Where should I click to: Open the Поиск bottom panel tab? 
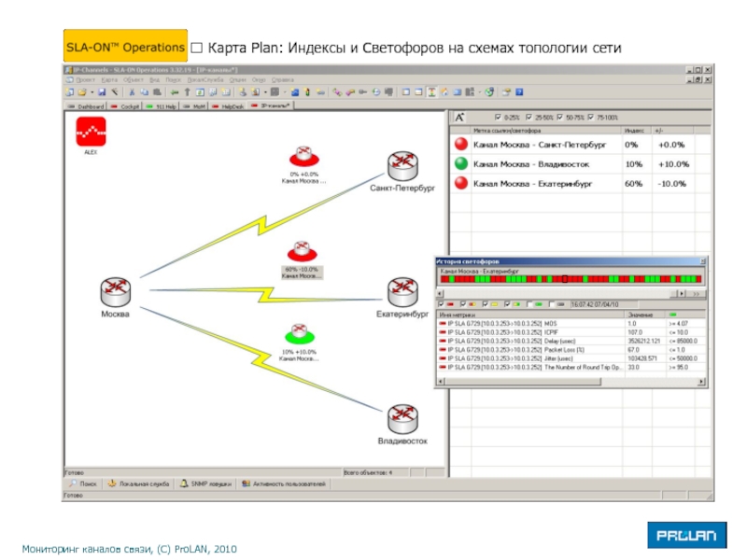pos(83,483)
